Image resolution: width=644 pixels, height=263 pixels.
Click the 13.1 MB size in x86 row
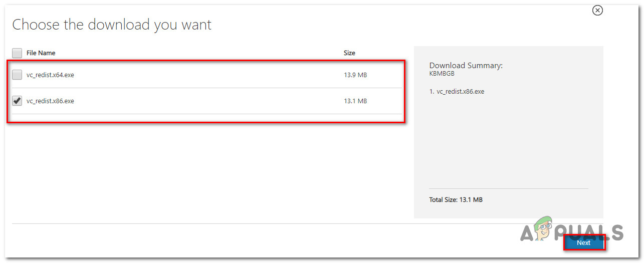(355, 101)
